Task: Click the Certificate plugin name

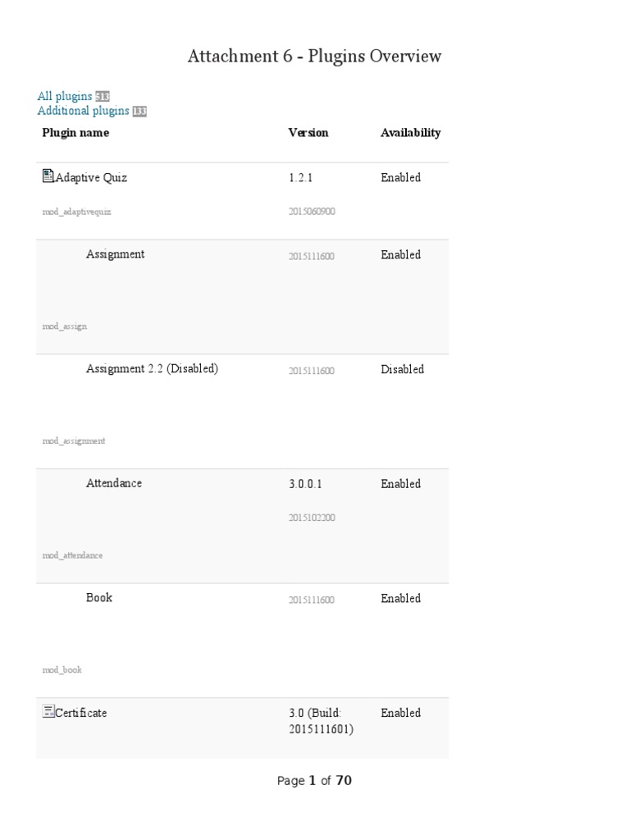Action: pyautogui.click(x=80, y=713)
